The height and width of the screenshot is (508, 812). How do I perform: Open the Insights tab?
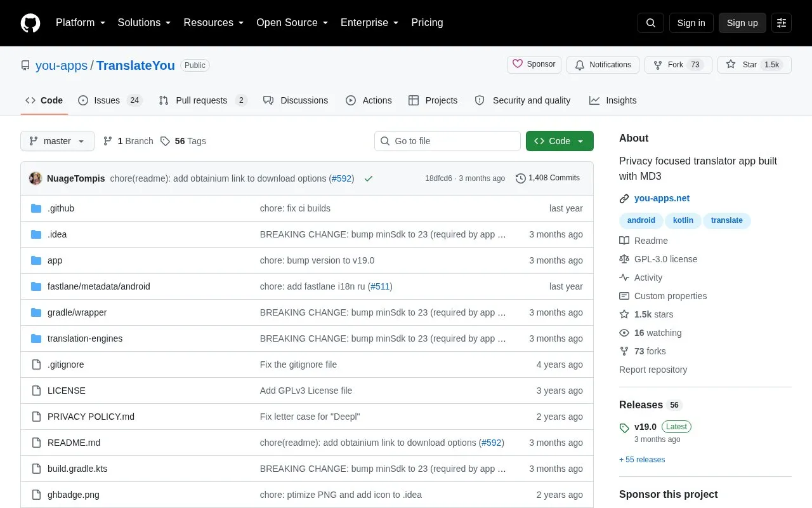(613, 100)
